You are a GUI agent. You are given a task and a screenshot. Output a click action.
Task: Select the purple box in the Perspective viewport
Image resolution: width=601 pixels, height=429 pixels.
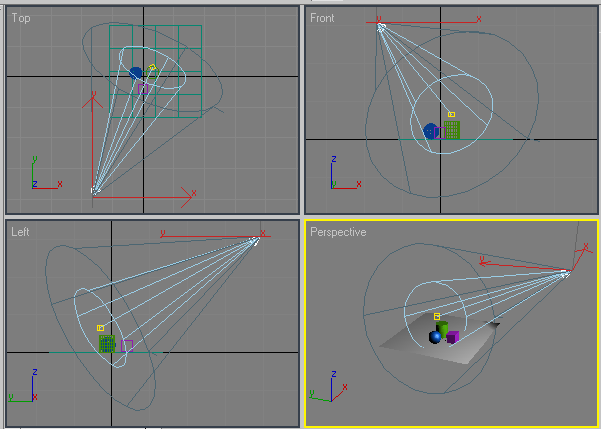452,337
